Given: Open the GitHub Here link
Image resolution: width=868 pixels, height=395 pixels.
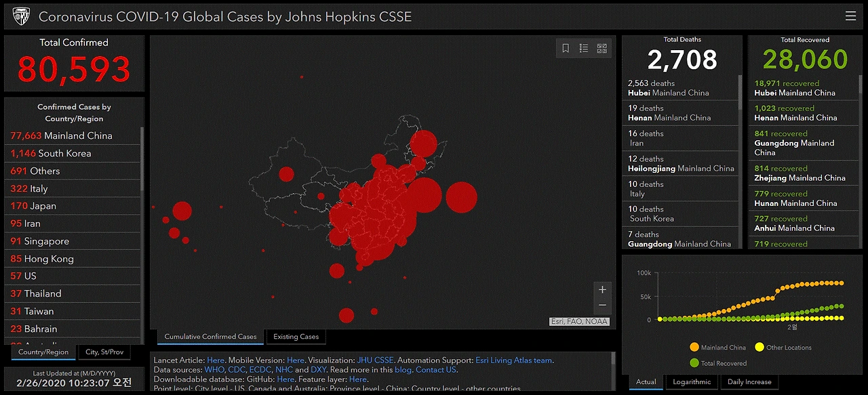Looking at the screenshot, I should point(285,379).
